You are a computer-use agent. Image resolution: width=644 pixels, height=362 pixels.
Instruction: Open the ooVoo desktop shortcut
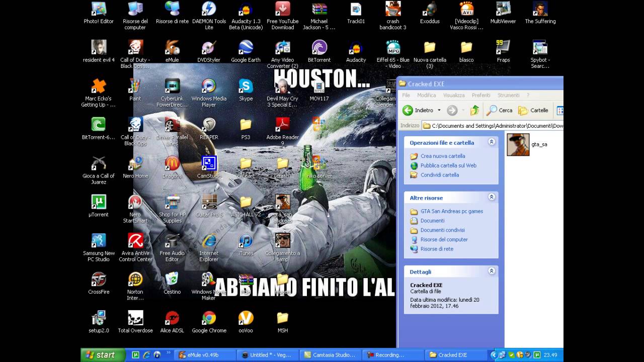pyautogui.click(x=246, y=318)
